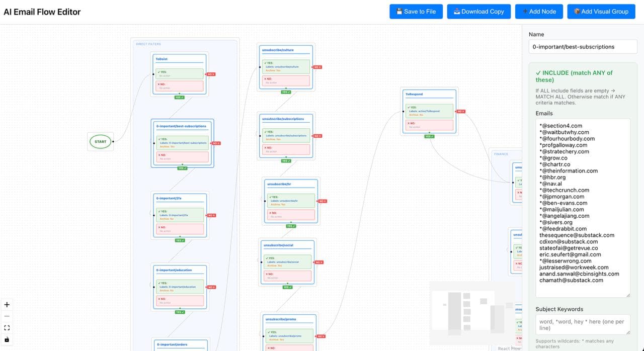Image resolution: width=644 pixels, height=351 pixels.
Task: Click the DIRECT FILTERS group label
Action: pyautogui.click(x=148, y=44)
